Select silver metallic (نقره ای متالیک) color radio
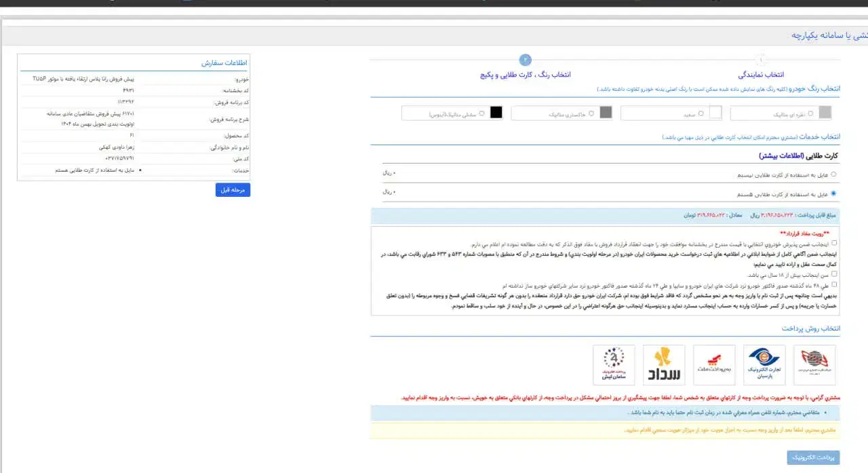The width and height of the screenshot is (868, 473). coord(810,113)
